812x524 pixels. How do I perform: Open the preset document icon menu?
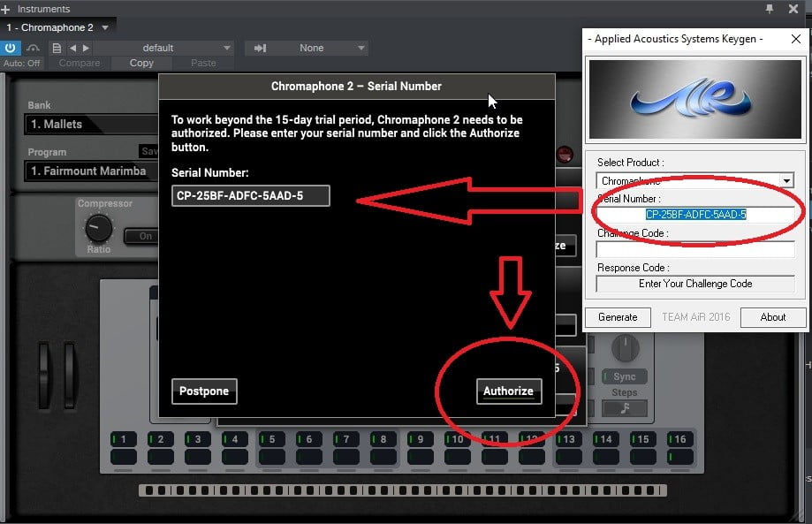[57, 48]
